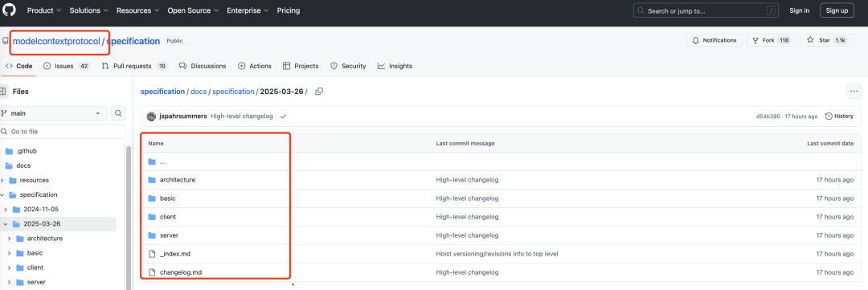The height and width of the screenshot is (290, 868).
Task: Open basic folder icon in file list
Action: [x=153, y=198]
